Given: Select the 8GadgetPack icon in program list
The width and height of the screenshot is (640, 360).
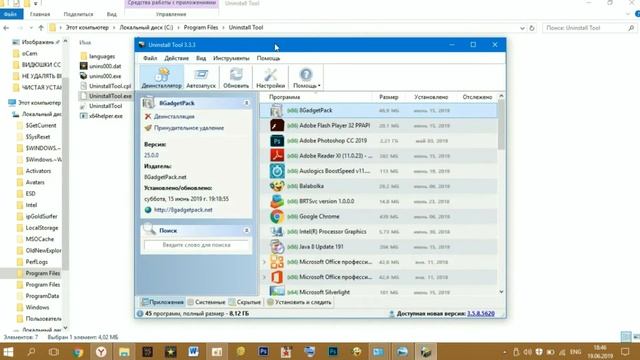Looking at the screenshot, I should (277, 111).
